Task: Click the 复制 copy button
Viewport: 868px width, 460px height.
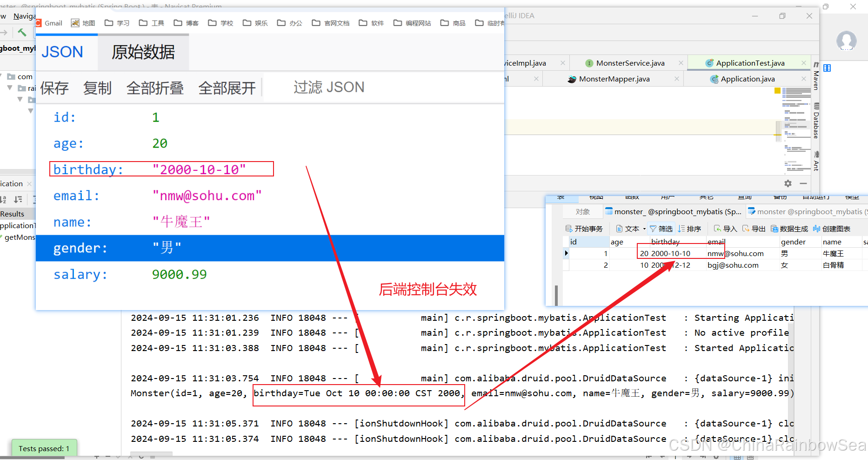Action: 97,88
